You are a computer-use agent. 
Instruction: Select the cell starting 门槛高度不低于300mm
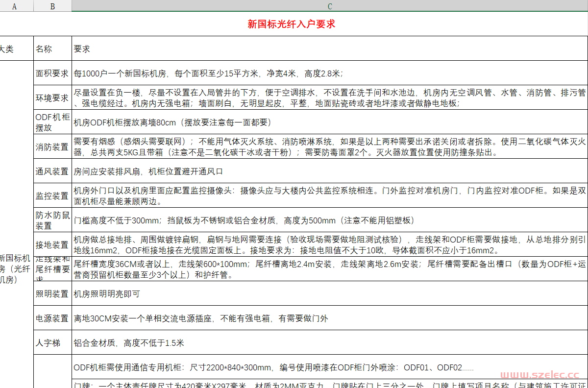tap(330, 220)
